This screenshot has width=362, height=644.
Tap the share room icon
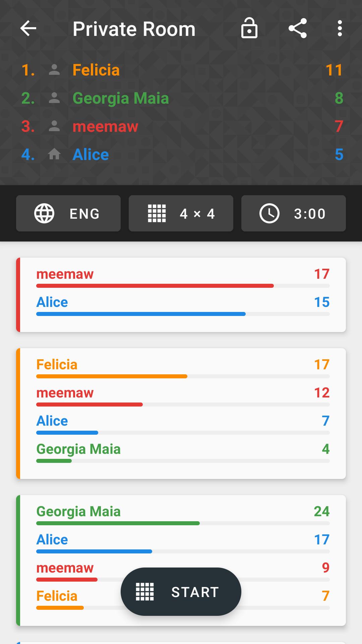[x=298, y=29]
